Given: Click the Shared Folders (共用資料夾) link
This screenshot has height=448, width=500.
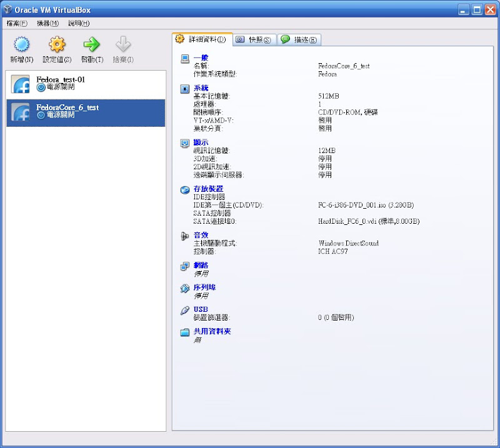Looking at the screenshot, I should [x=212, y=331].
